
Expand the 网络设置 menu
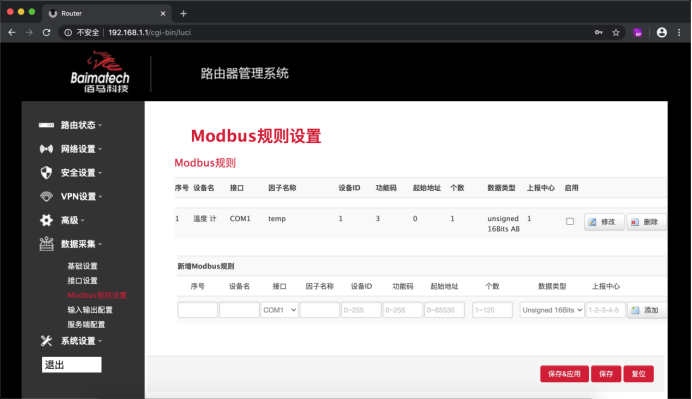tap(81, 149)
